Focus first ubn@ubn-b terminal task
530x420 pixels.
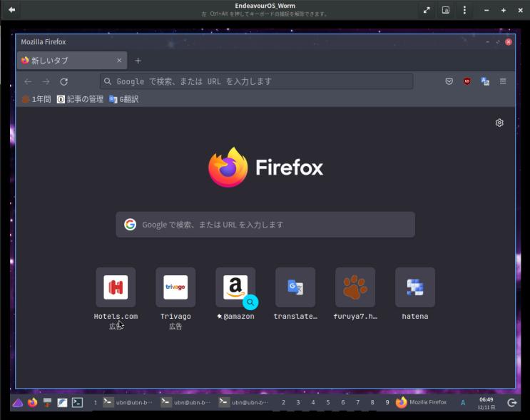tap(128, 402)
